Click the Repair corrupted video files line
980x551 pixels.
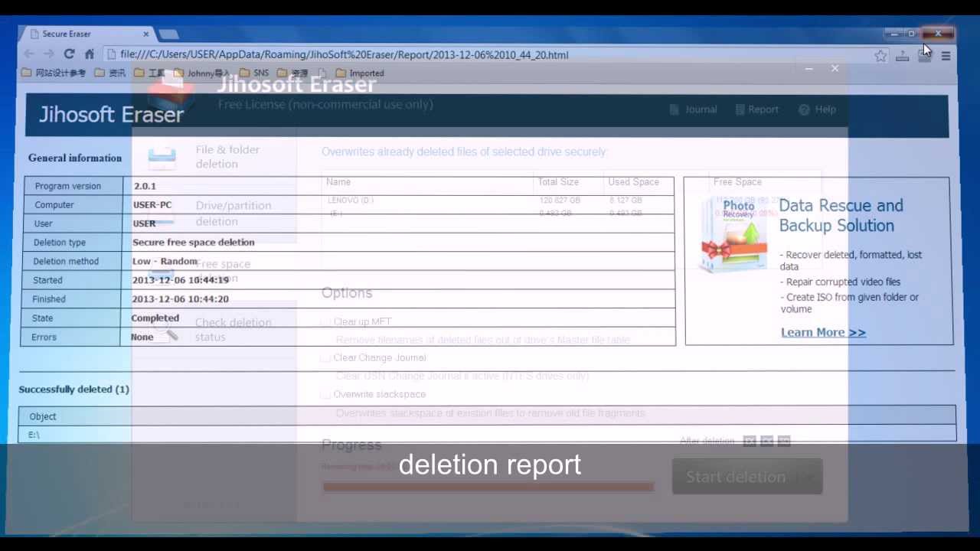click(840, 282)
